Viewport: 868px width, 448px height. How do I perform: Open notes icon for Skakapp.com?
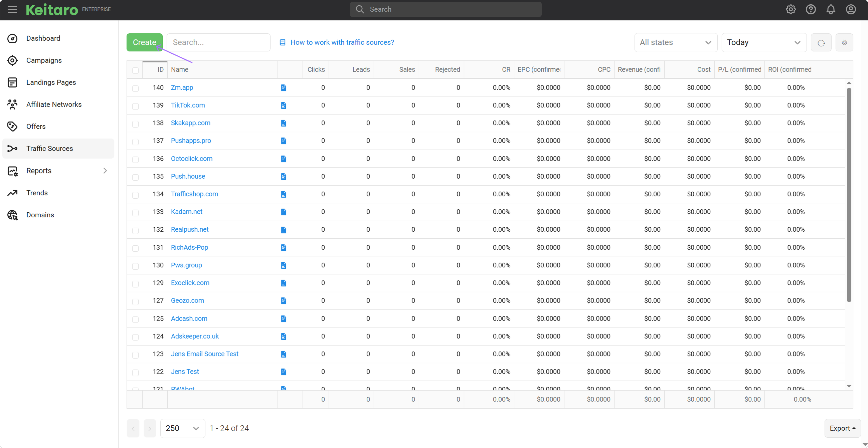pos(284,123)
